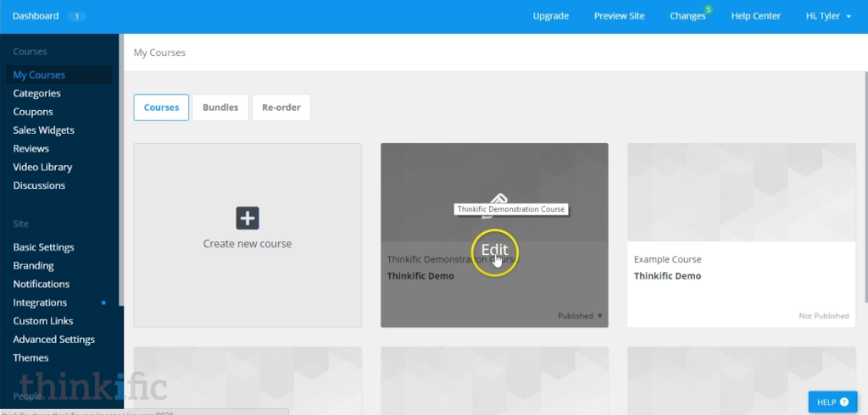
Task: Open Video Library in the sidebar
Action: coord(42,167)
